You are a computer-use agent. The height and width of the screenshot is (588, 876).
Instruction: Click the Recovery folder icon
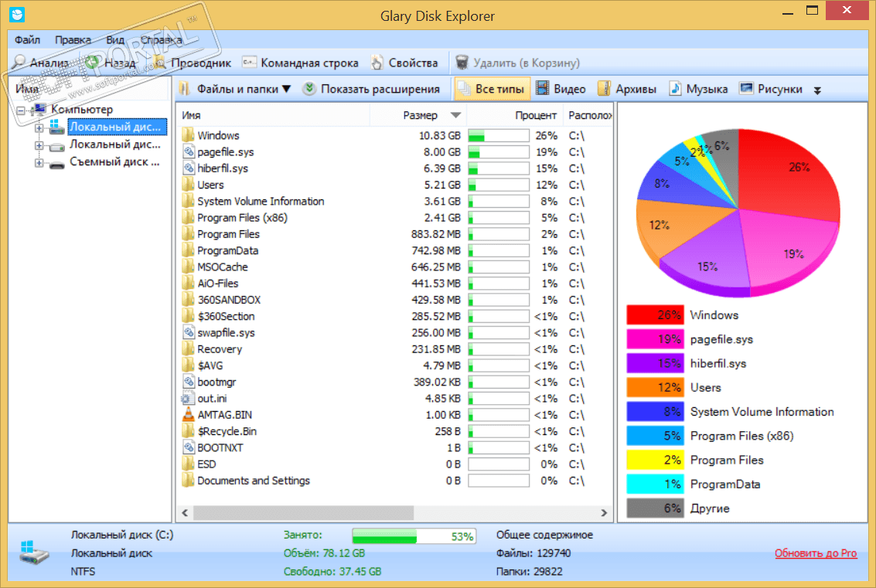(x=189, y=349)
